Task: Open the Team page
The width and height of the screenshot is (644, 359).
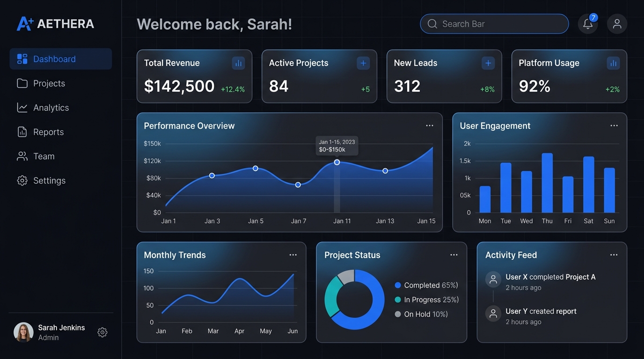Action: click(x=61, y=156)
